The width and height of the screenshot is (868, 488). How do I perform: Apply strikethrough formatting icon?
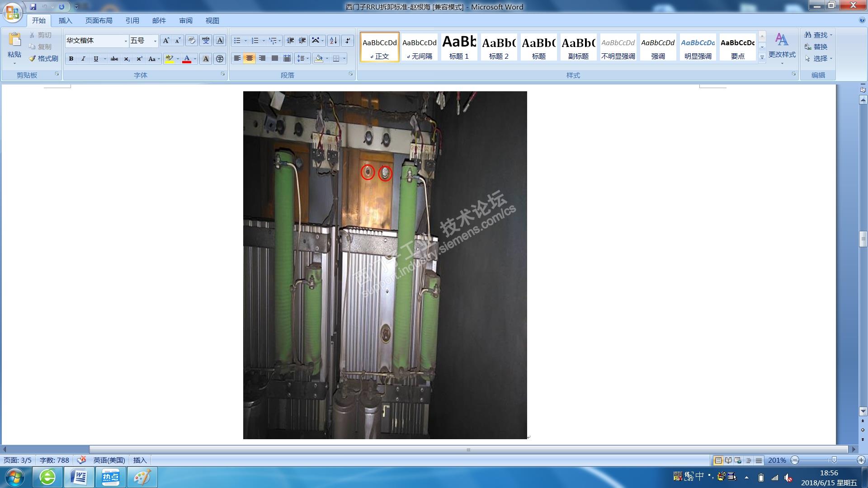114,59
